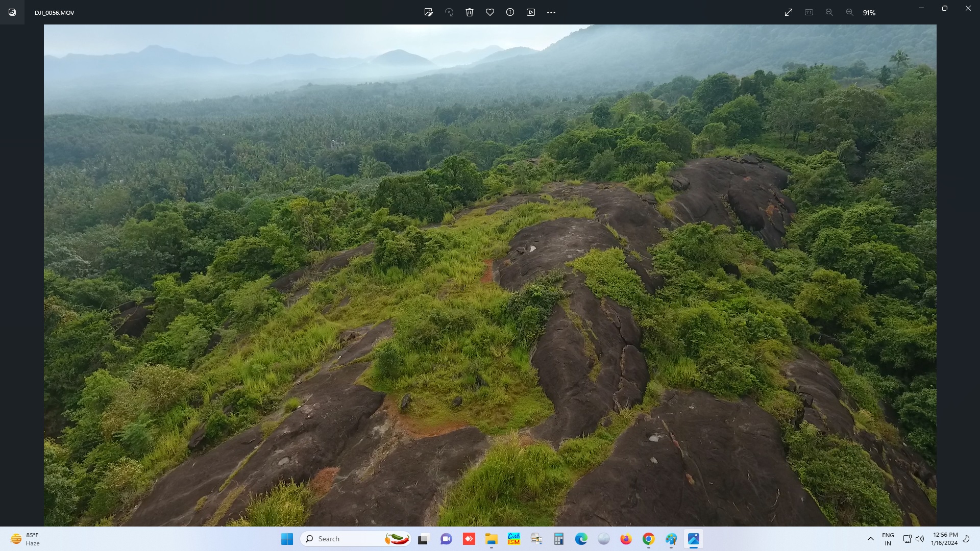
Task: Open the volume control icon
Action: click(920, 539)
